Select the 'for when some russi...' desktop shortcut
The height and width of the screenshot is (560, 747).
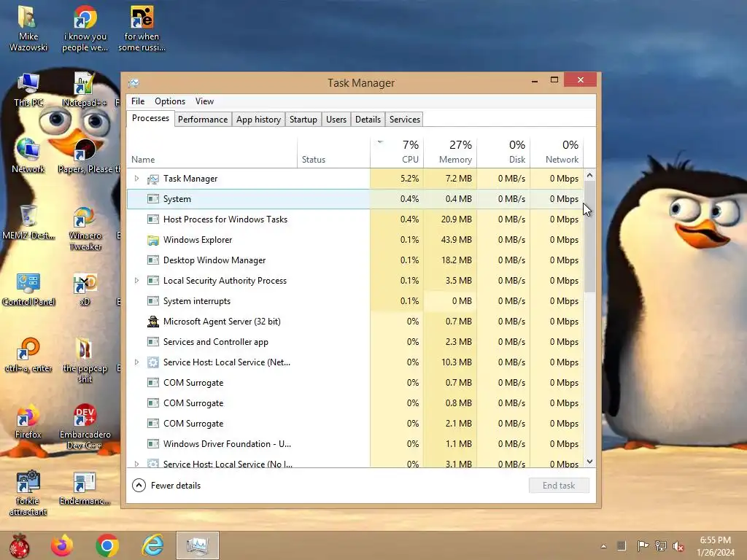142,28
